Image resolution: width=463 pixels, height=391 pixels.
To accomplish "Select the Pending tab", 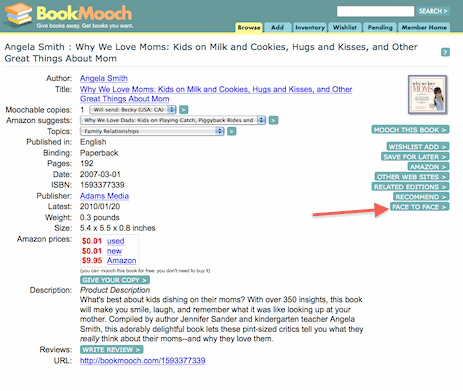I will click(380, 27).
